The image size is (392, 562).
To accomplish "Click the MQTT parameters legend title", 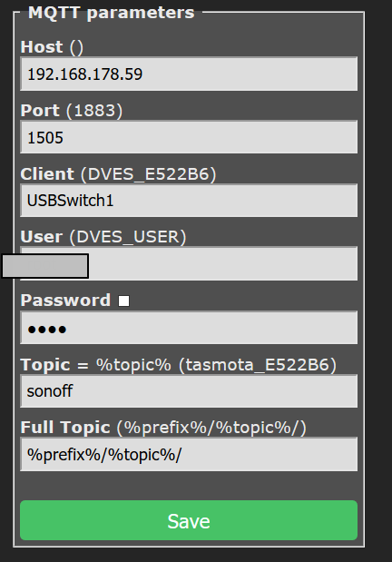I will [111, 13].
